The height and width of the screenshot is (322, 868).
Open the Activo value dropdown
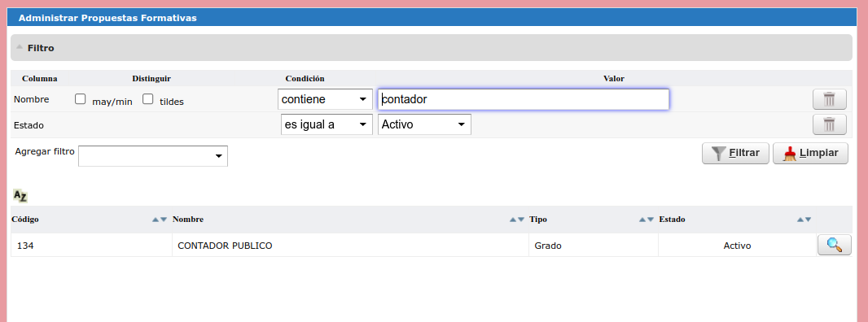point(424,124)
